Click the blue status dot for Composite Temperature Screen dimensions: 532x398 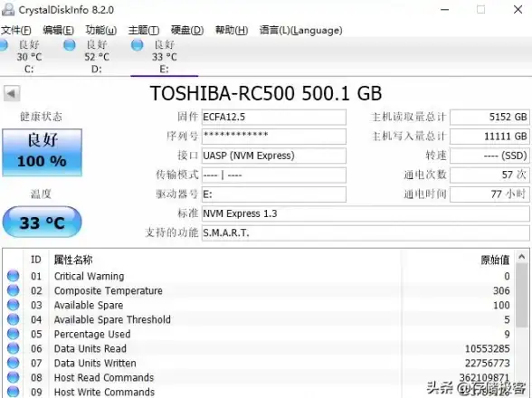14,290
